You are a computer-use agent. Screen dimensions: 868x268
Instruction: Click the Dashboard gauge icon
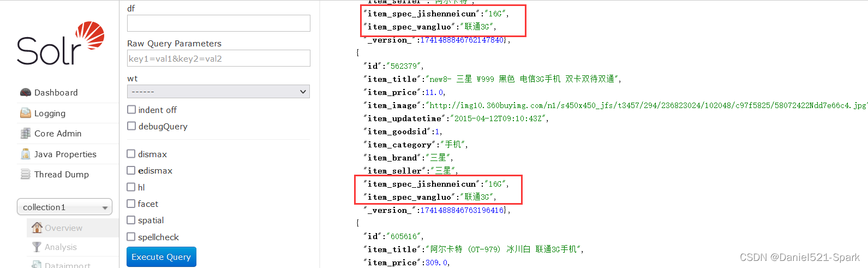[x=26, y=92]
